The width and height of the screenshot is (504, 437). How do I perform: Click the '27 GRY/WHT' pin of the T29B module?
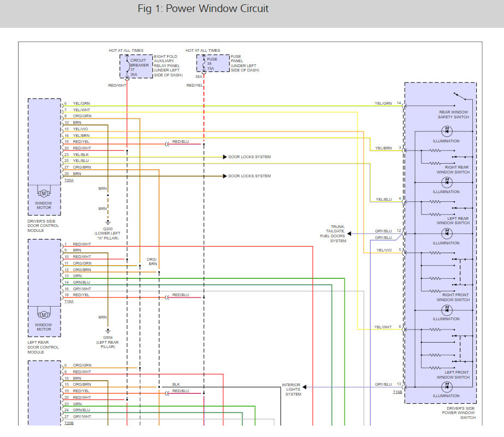78,416
